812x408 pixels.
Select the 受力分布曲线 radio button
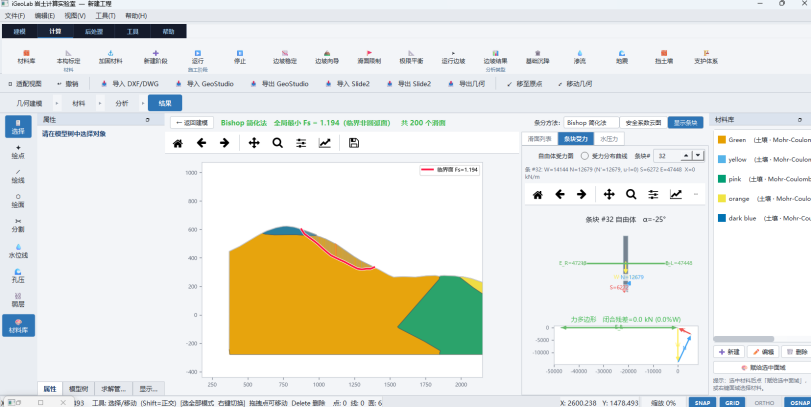pyautogui.click(x=585, y=156)
